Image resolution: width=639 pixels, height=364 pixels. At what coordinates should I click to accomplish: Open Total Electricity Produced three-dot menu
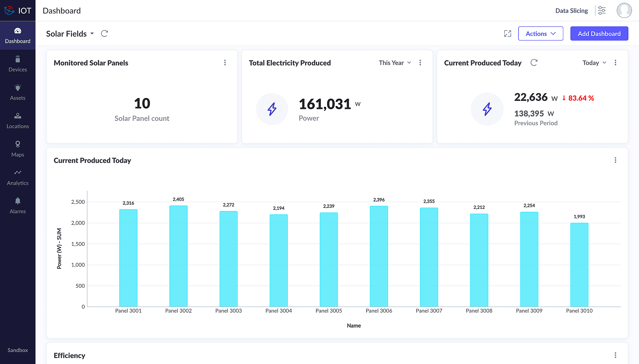click(x=420, y=63)
